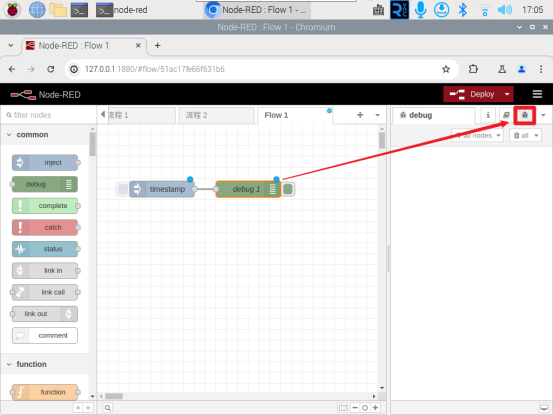Select the link call node in palette
This screenshot has height=415, width=553.
point(45,292)
